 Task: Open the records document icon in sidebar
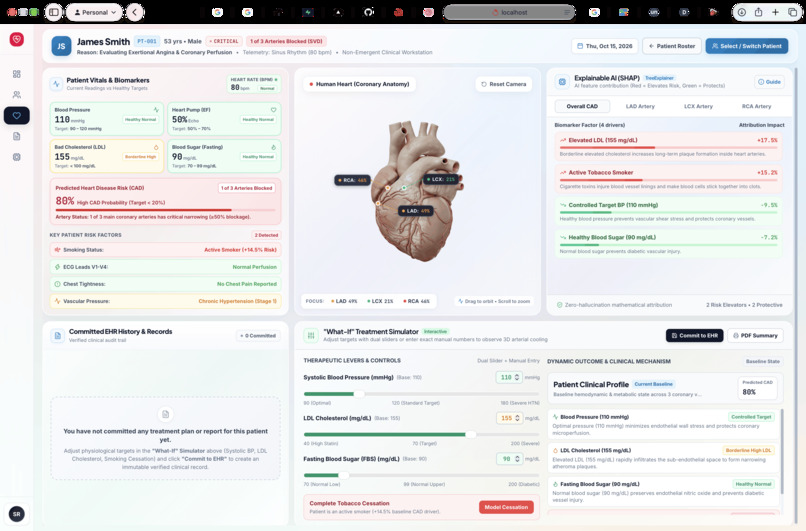(x=16, y=136)
